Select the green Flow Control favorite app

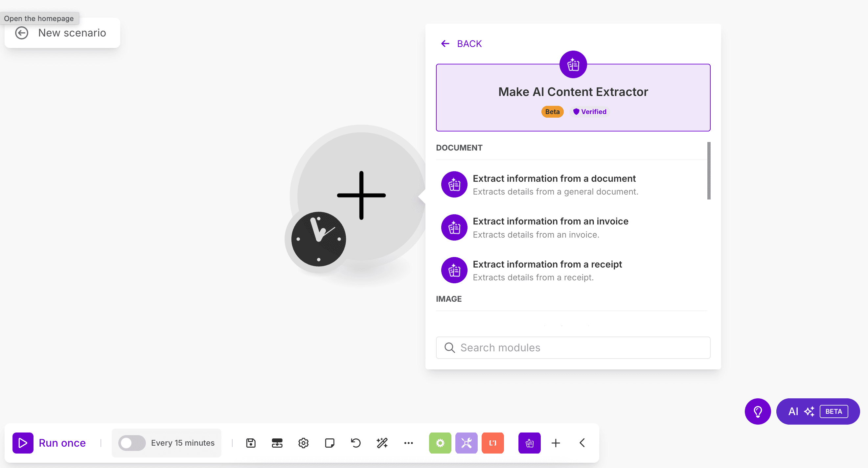pyautogui.click(x=440, y=443)
